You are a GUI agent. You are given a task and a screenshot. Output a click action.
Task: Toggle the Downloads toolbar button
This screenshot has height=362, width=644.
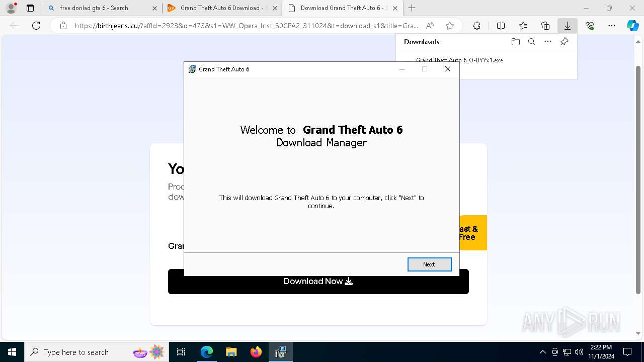(x=568, y=26)
